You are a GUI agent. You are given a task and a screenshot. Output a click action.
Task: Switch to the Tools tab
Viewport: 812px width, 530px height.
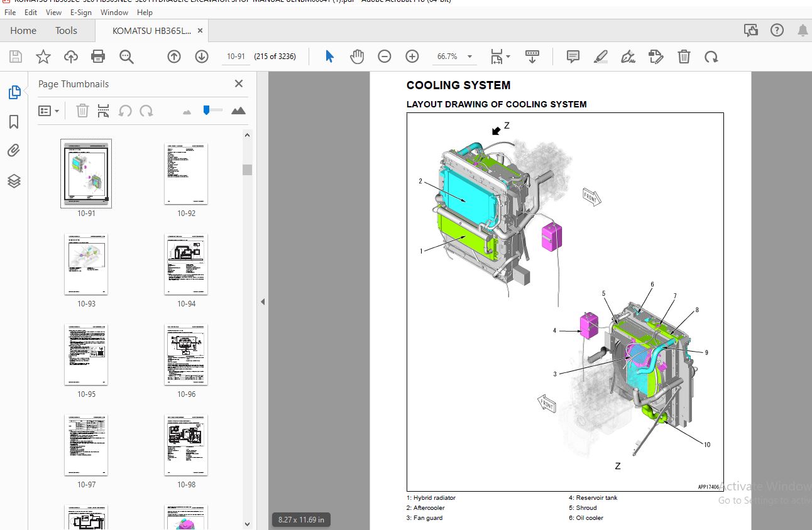[x=66, y=30]
